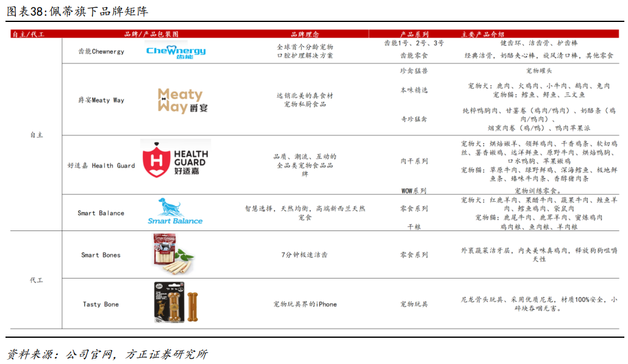Click the concept text 宠物玩具界的iPhone
Screen dimensions: 628x364
305,304
